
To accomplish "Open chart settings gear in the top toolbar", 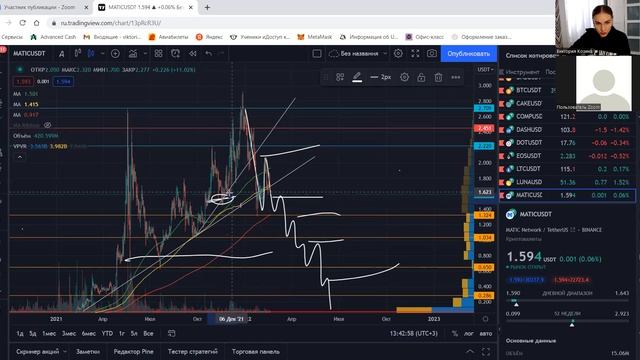I will pyautogui.click(x=398, y=53).
